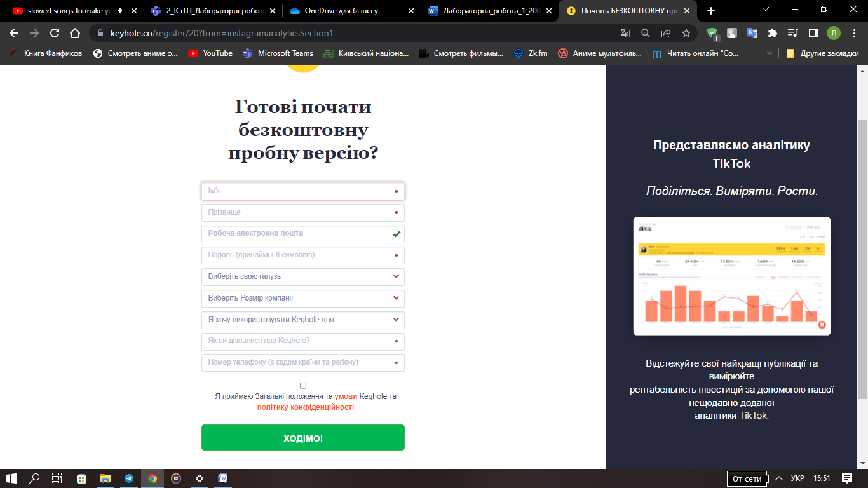
Task: Open the 'Другие закладки' bookmarks folder
Action: 822,53
